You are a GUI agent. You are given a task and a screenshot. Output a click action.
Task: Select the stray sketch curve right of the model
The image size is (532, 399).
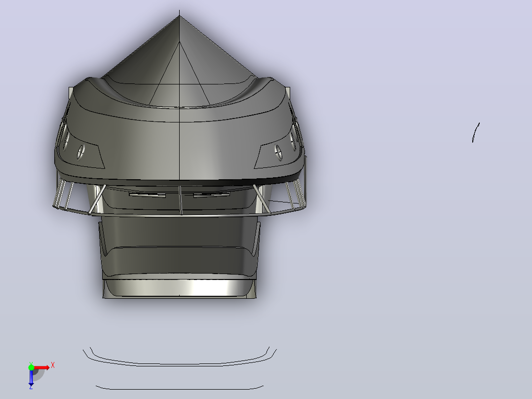click(x=476, y=132)
